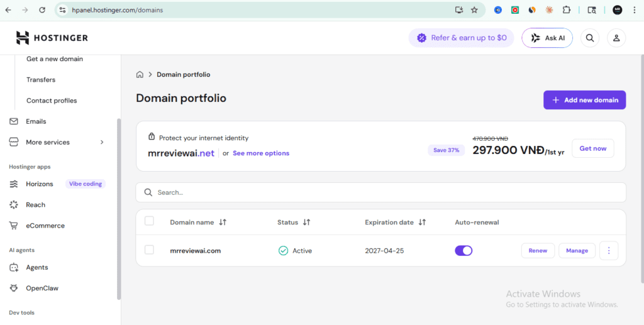The width and height of the screenshot is (644, 325).
Task: Click the Auto-renewal column header
Action: click(x=477, y=223)
